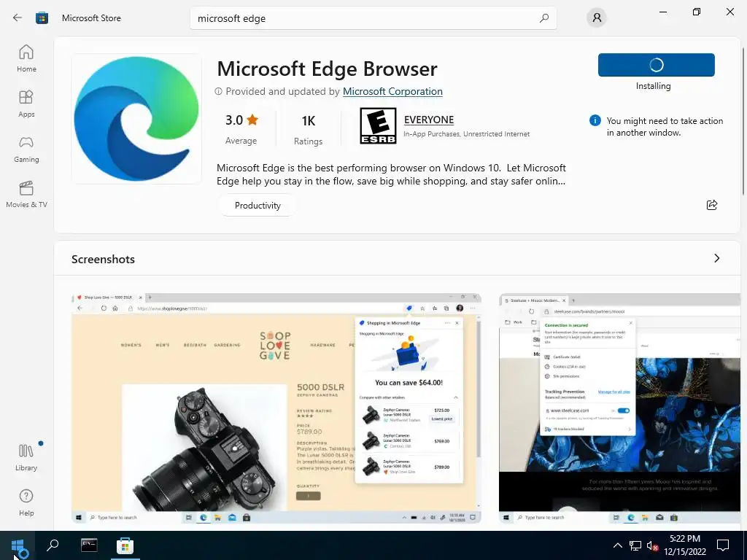Click the Microsoft Edge app logo

(x=136, y=119)
